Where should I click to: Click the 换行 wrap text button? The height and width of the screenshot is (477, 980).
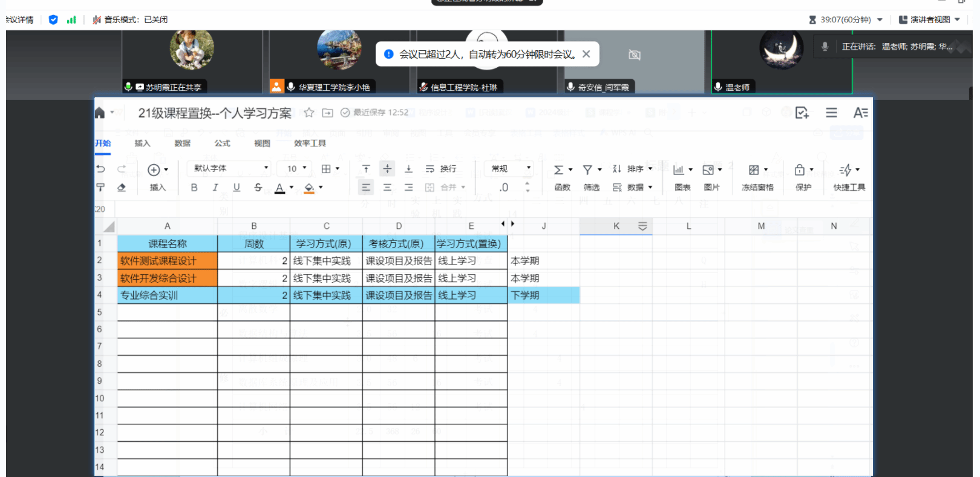point(441,169)
